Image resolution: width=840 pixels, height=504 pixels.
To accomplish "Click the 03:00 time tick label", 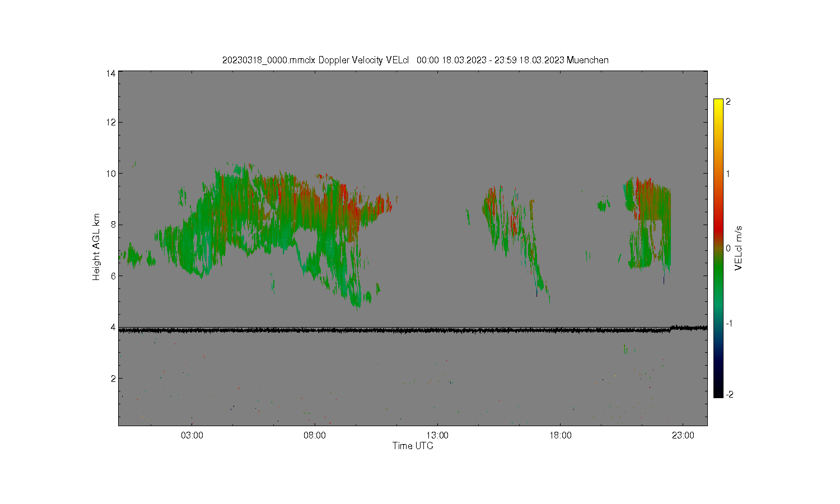I will pyautogui.click(x=192, y=435).
